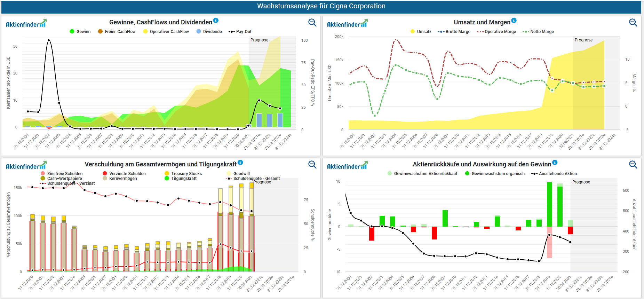
Task: Open zoom for Aktienrückkäufe chart
Action: click(x=633, y=164)
